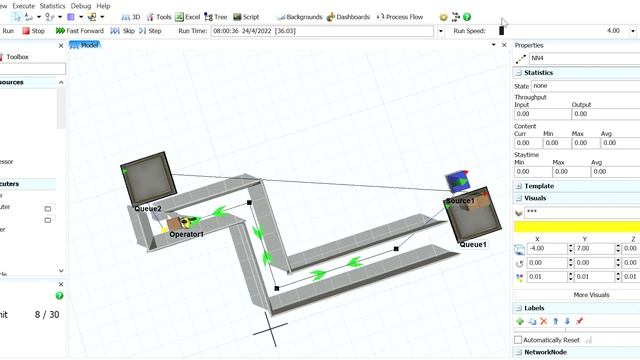
Task: Open the Execute menu
Action: 23,6
